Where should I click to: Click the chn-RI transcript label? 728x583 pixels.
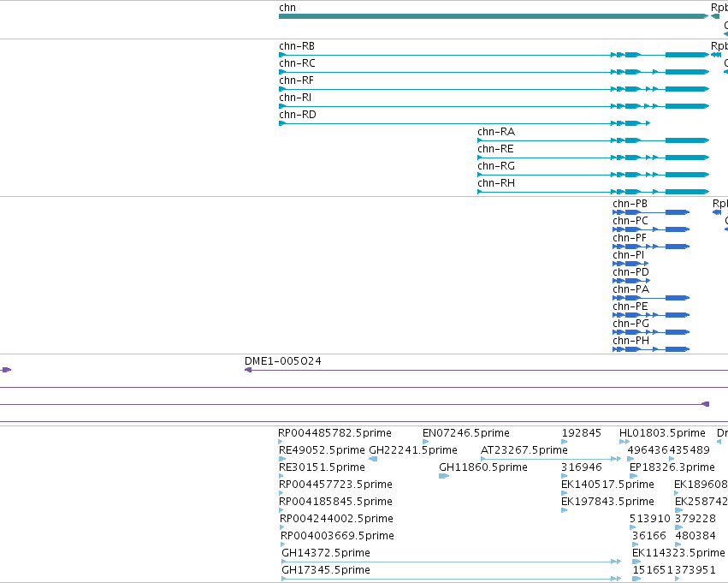pos(295,98)
